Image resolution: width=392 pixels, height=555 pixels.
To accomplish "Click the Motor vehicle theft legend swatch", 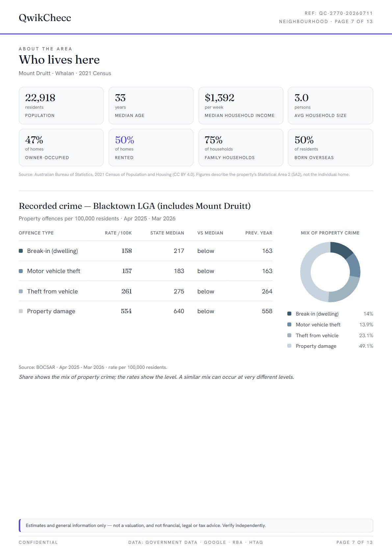I will point(289,324).
